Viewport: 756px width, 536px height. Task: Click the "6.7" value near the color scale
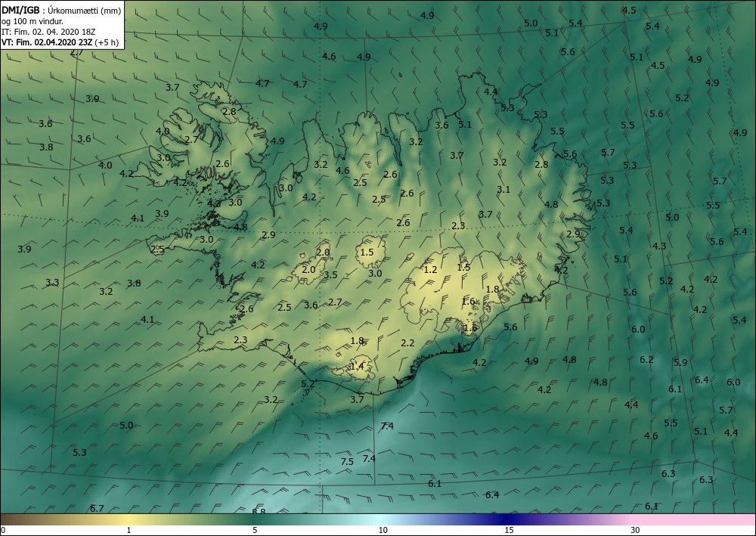click(97, 508)
